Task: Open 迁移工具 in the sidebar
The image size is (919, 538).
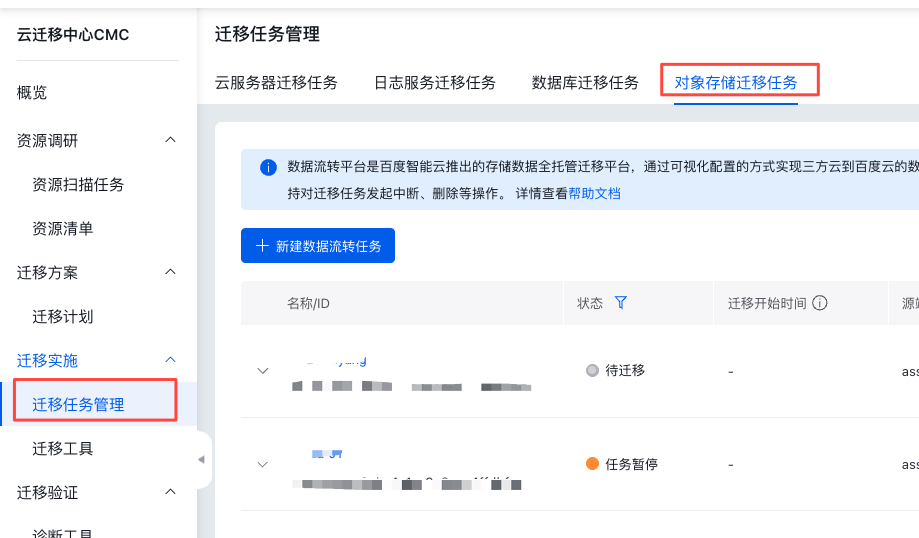Action: pyautogui.click(x=63, y=449)
